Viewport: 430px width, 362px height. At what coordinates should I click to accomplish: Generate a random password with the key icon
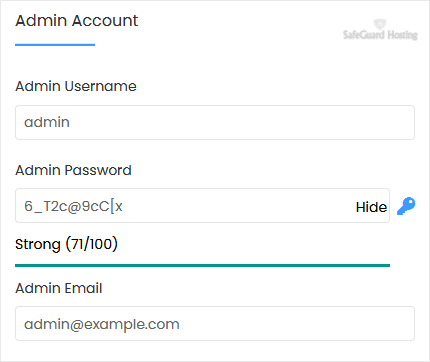406,206
